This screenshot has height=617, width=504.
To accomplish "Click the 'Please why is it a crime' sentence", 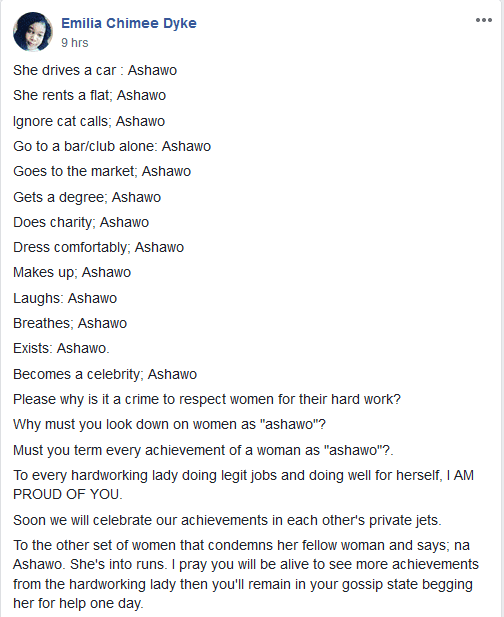I will coord(207,399).
